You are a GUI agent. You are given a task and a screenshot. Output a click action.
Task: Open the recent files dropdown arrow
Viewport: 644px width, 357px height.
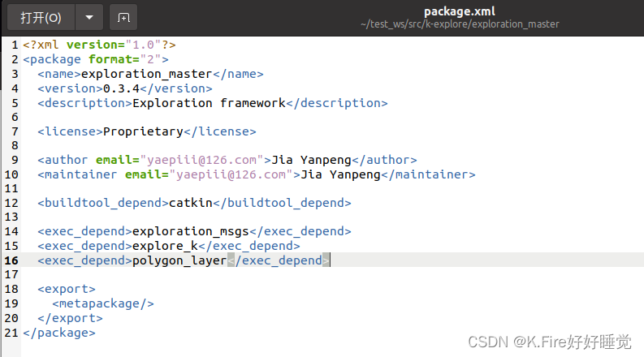click(x=89, y=18)
